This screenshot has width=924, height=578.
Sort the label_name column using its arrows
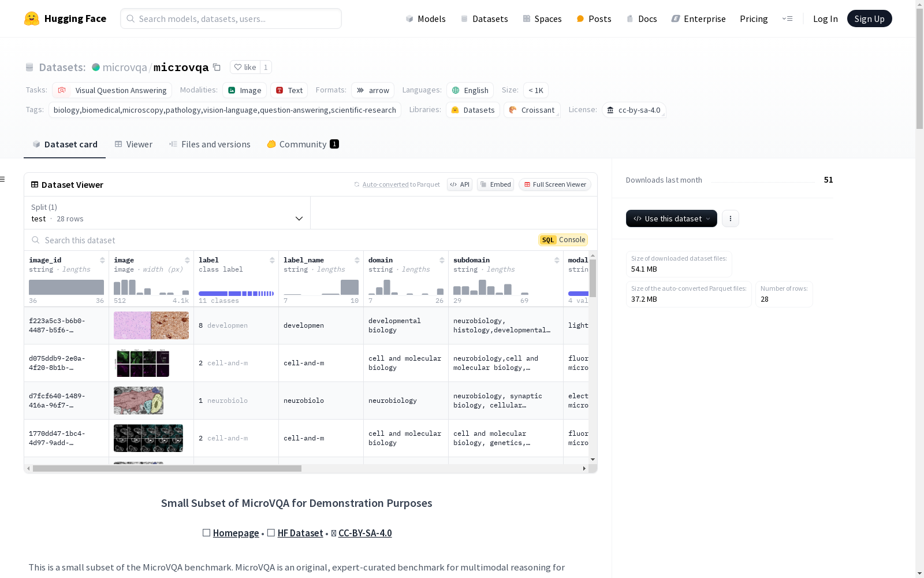coord(357,260)
